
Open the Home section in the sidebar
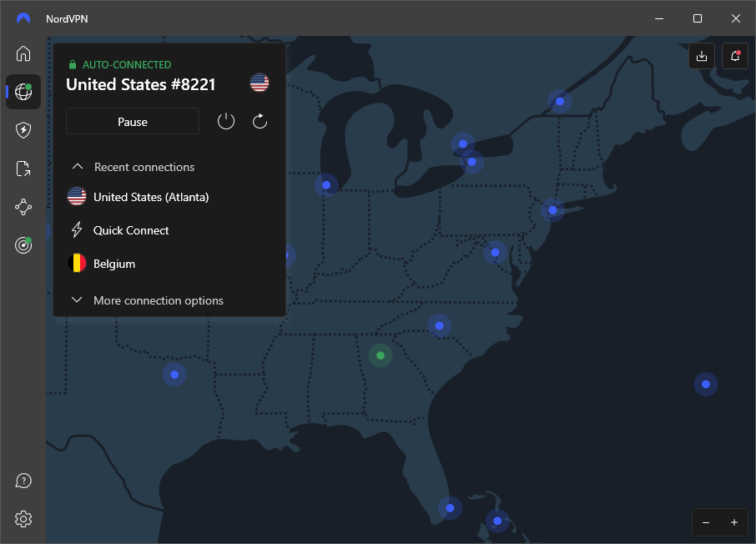(x=23, y=53)
